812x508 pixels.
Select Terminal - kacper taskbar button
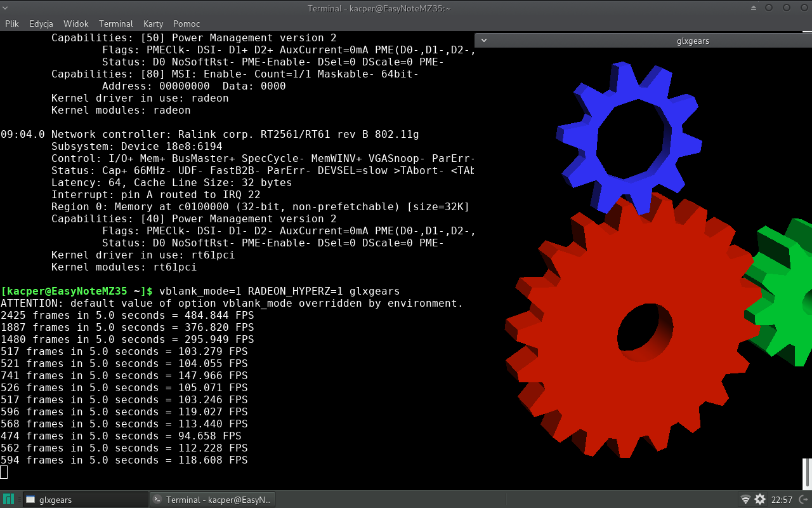point(213,500)
